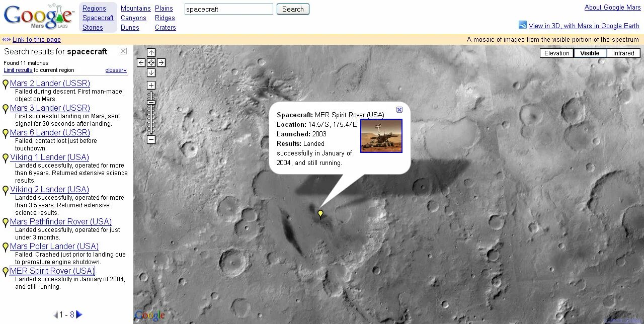The height and width of the screenshot is (324, 644).
Task: Click the Search button
Action: [x=293, y=9]
